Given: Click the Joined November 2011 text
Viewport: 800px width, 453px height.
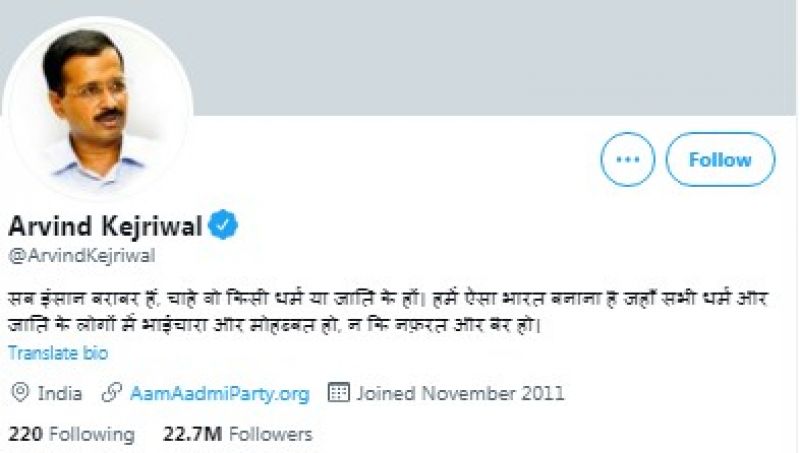Looking at the screenshot, I should click(460, 393).
